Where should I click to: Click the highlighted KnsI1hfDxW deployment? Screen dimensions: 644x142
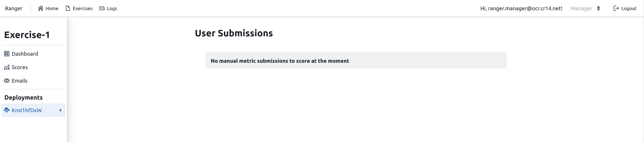click(x=27, y=110)
